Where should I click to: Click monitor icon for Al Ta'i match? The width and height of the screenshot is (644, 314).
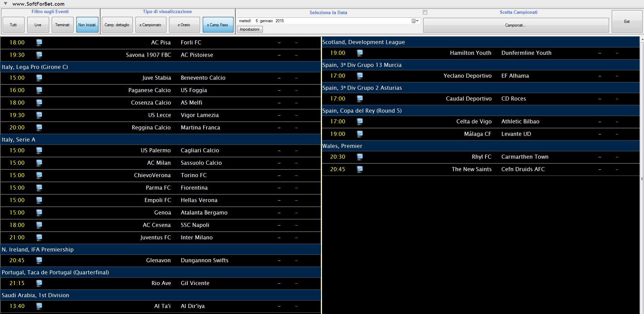[39, 306]
